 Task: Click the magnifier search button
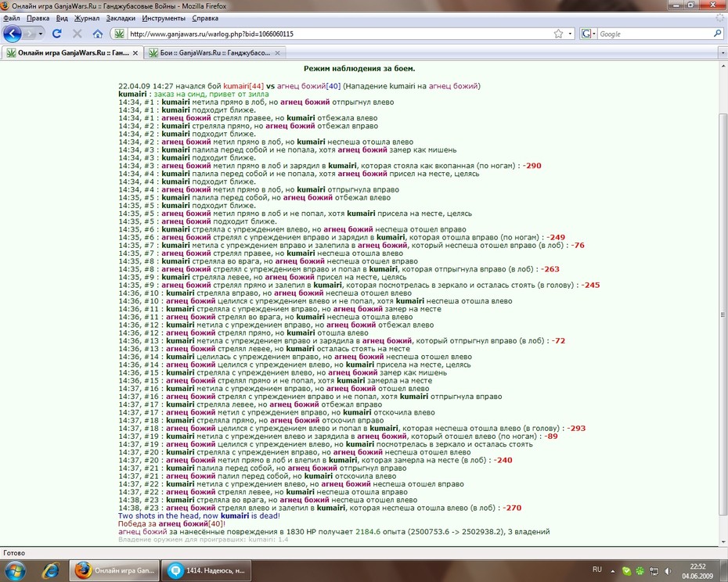(x=717, y=34)
